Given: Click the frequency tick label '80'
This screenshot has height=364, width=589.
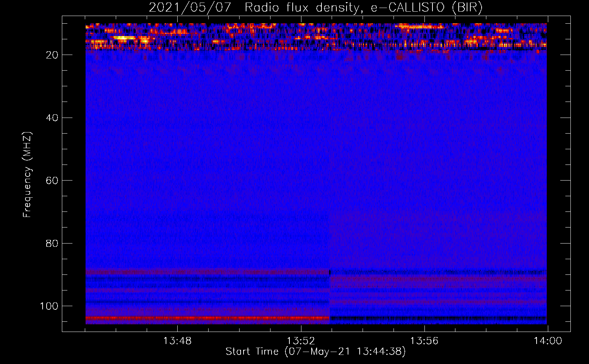Looking at the screenshot, I should (52, 243).
